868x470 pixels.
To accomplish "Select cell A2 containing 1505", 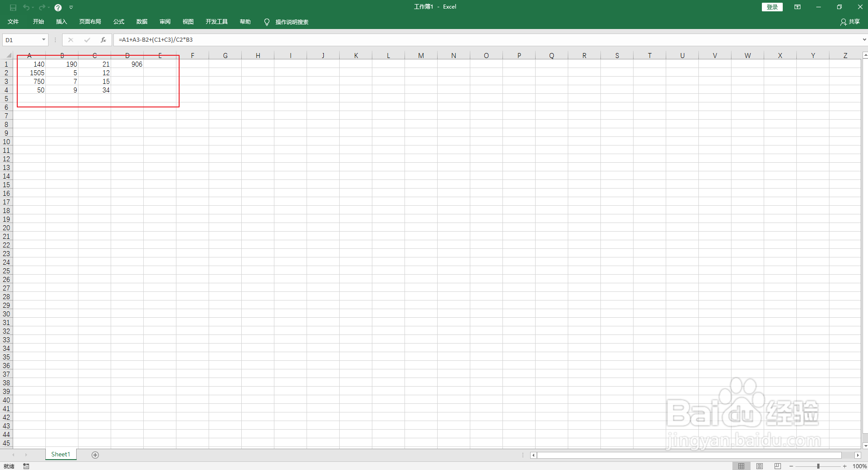I will coord(29,73).
